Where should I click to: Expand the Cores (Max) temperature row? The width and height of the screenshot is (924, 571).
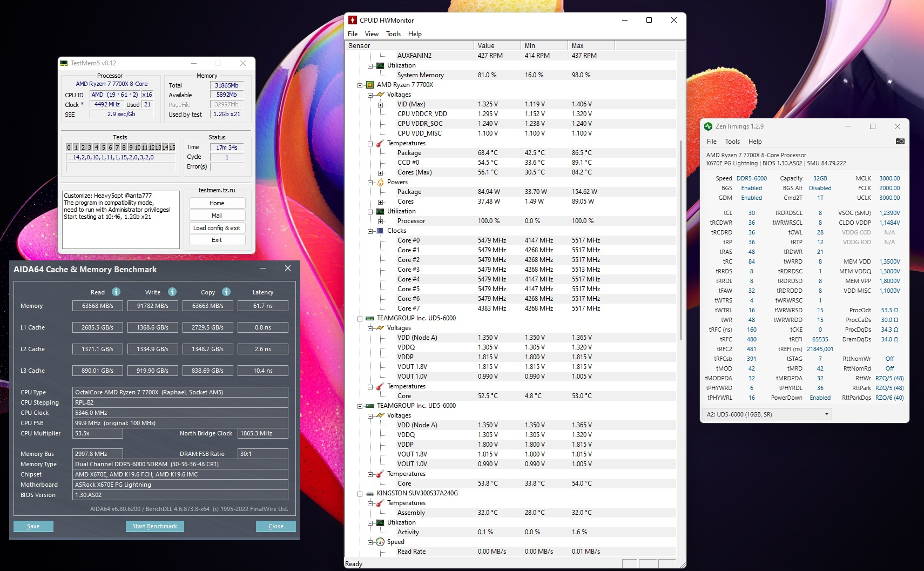[381, 172]
